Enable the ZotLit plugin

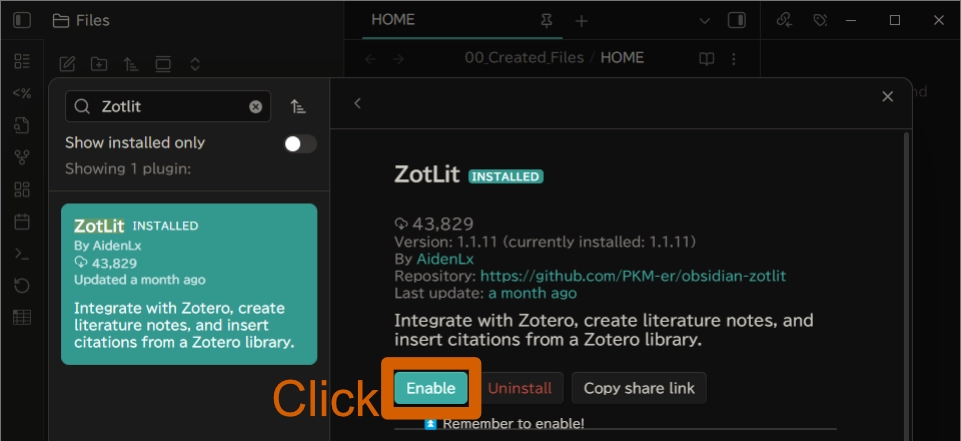click(x=431, y=388)
